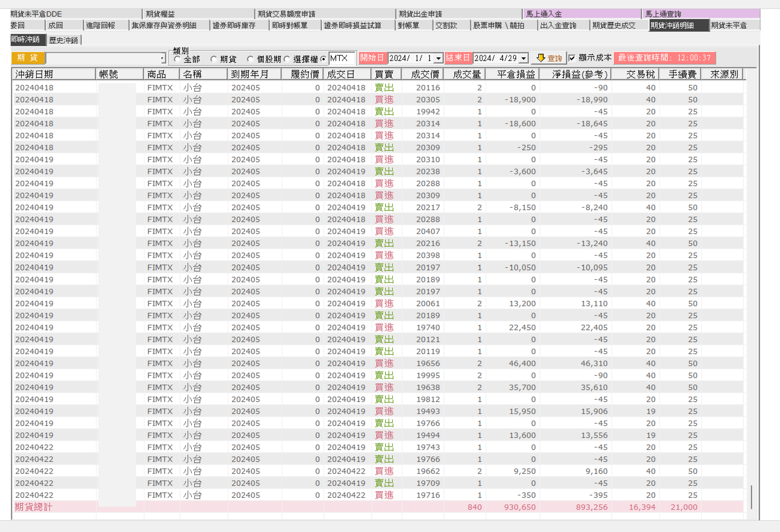Click the 馬上通入金 link tab

click(582, 14)
